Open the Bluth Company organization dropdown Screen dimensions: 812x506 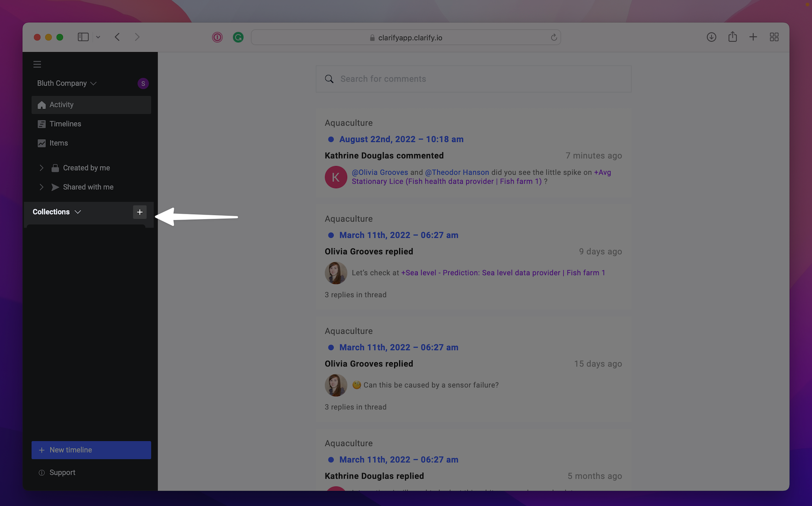pos(67,83)
